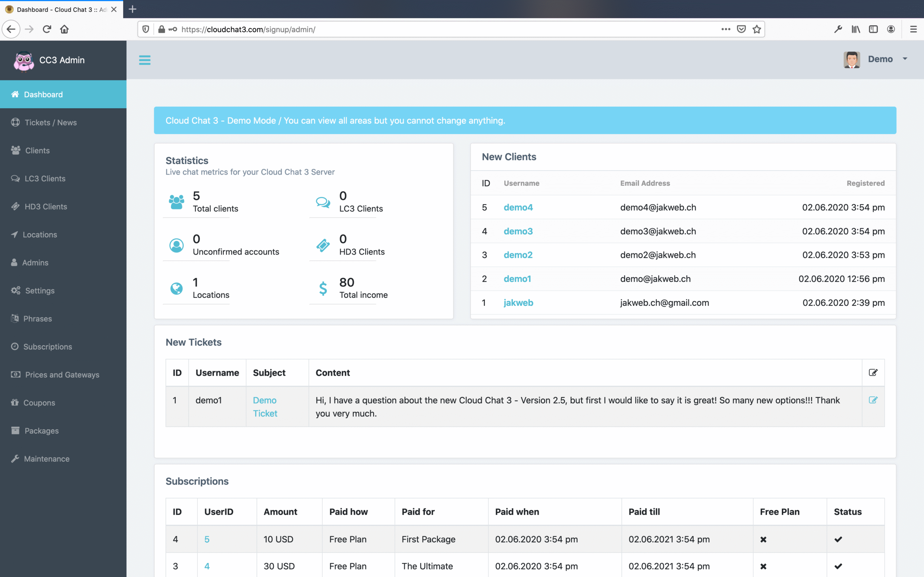Open the page actions three-dot menu
Viewport: 924px width, 577px height.
(x=725, y=29)
